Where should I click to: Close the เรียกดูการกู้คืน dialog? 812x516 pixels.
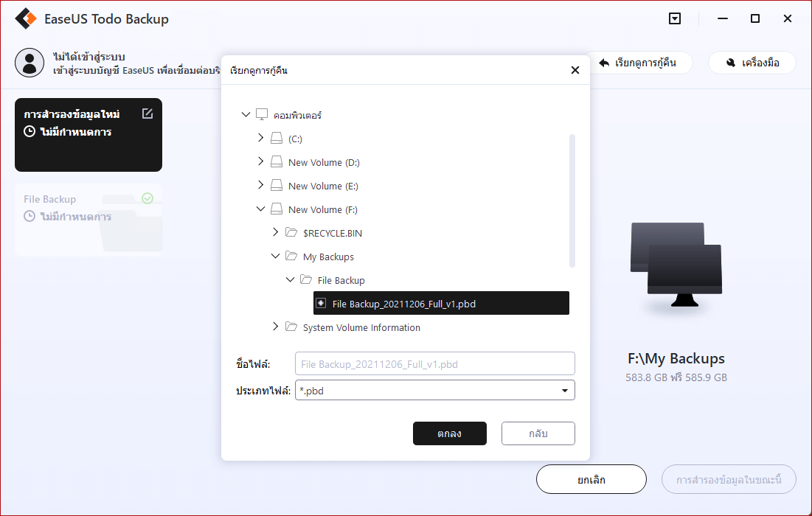click(x=575, y=70)
